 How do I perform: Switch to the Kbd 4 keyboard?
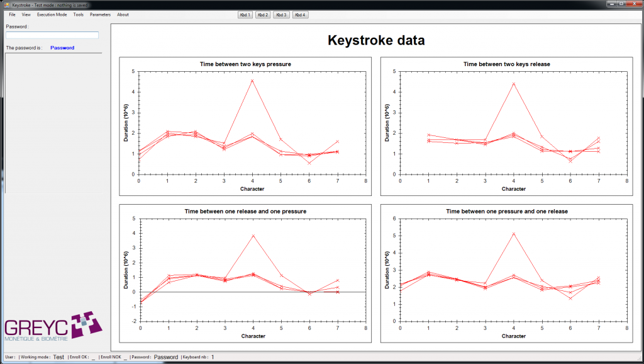(x=300, y=14)
